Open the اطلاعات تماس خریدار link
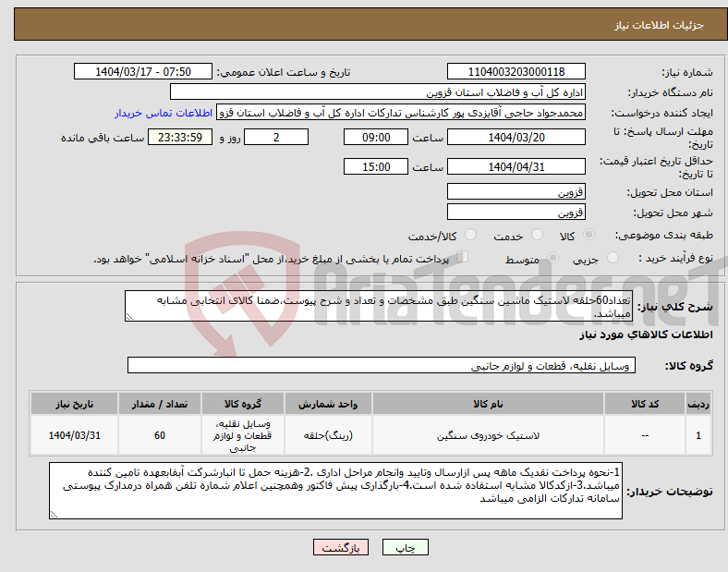The image size is (728, 572). pyautogui.click(x=164, y=114)
